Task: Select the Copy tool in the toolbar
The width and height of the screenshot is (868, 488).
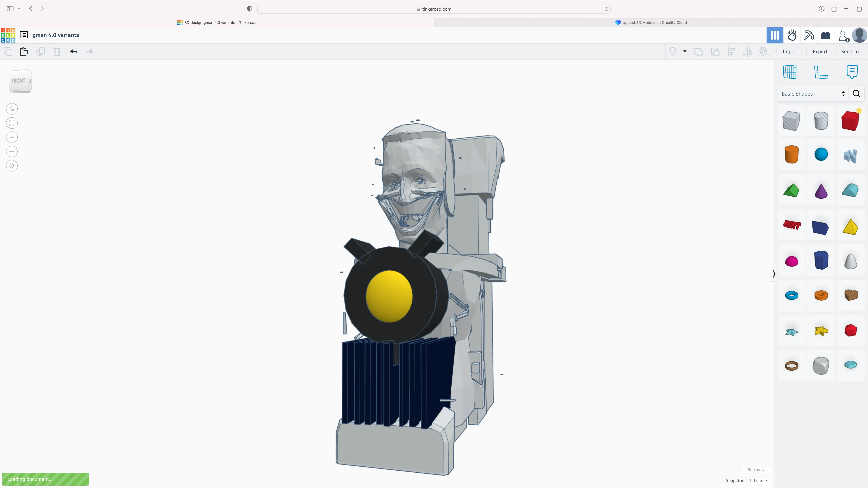Action: [8, 52]
